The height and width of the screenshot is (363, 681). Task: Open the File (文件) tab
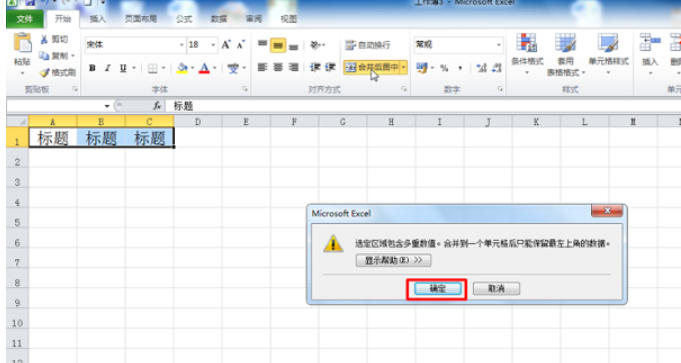click(x=25, y=19)
